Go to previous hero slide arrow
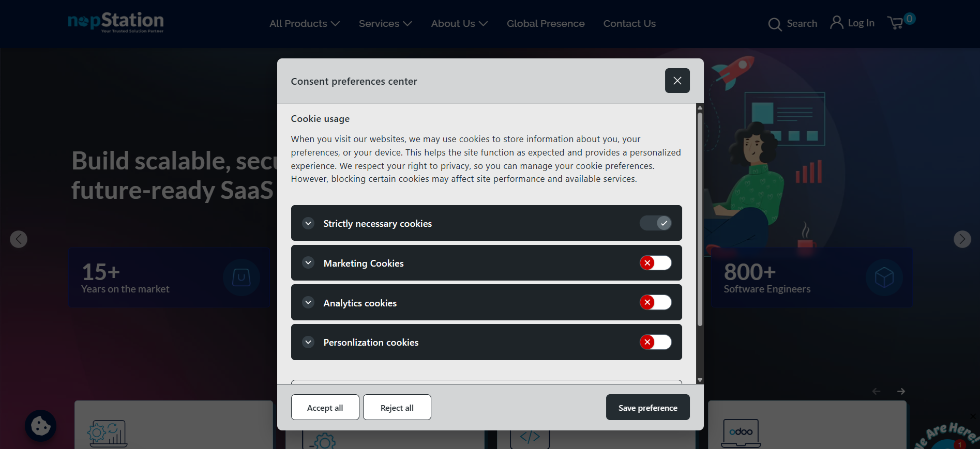 [x=19, y=239]
